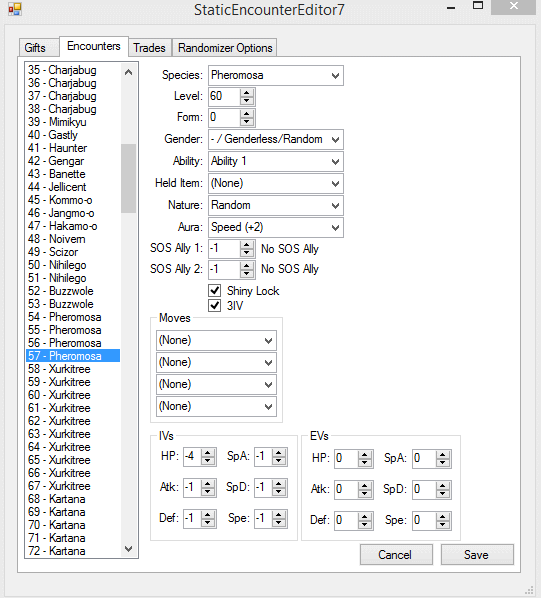Minimize the StaticEncounterEditor7 window

(451, 7)
